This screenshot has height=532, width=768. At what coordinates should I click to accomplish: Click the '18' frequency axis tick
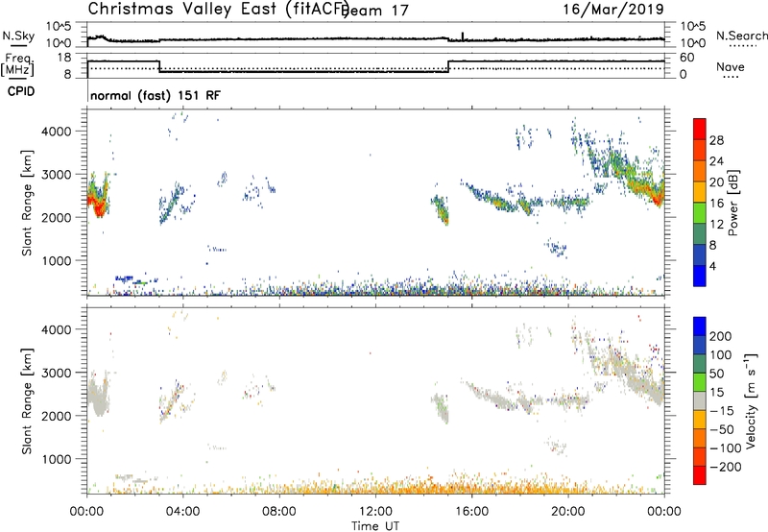[63, 58]
